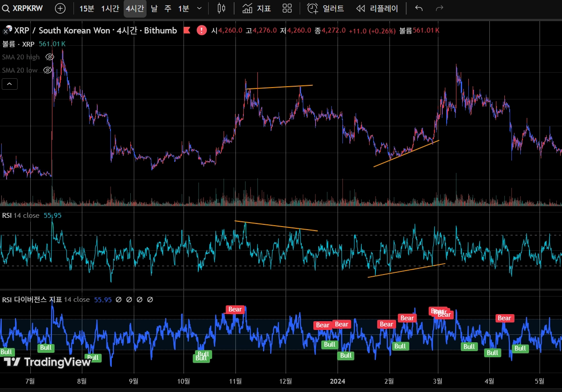
Task: Click the redo arrow
Action: (439, 8)
